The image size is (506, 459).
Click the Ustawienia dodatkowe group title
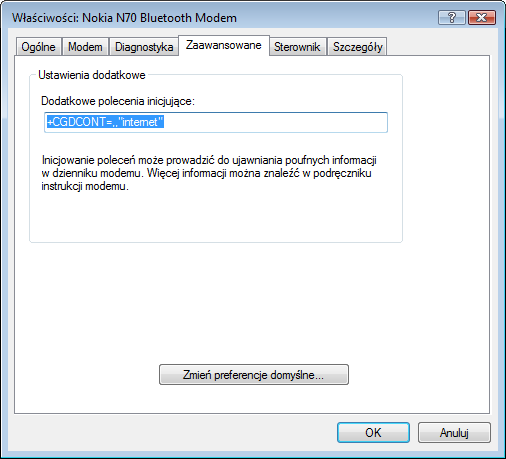tap(92, 75)
